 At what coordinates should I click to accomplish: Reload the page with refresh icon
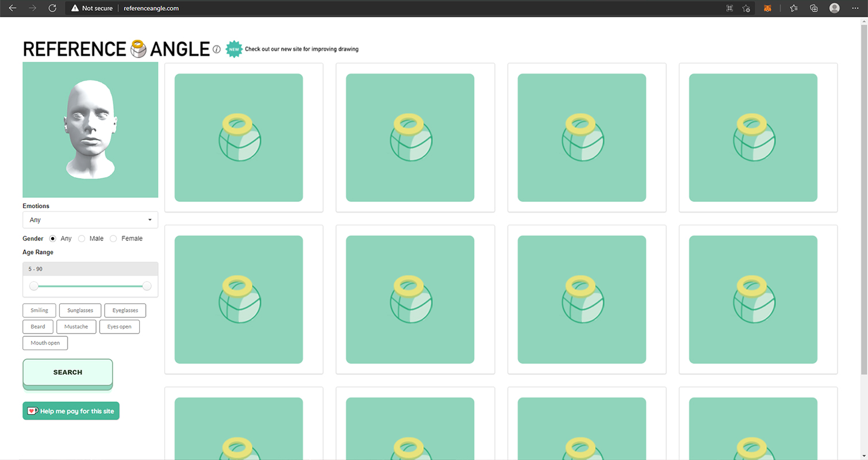(x=52, y=8)
